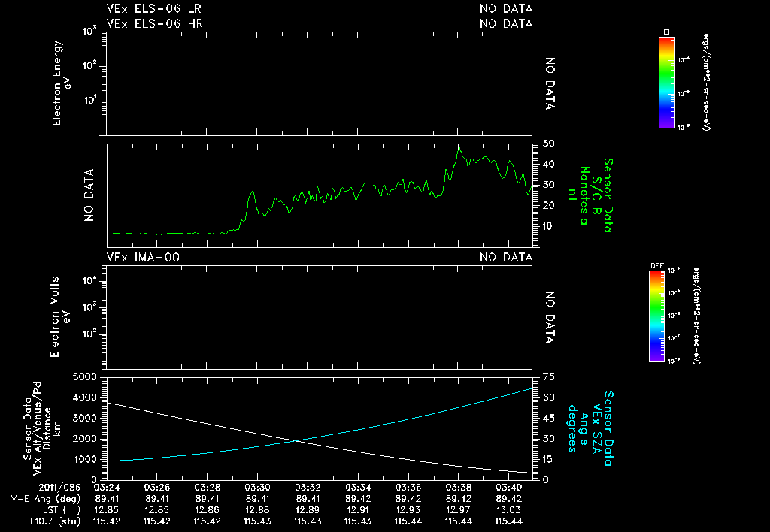
Task: Click the DEF color scale bar
Action: (656, 316)
